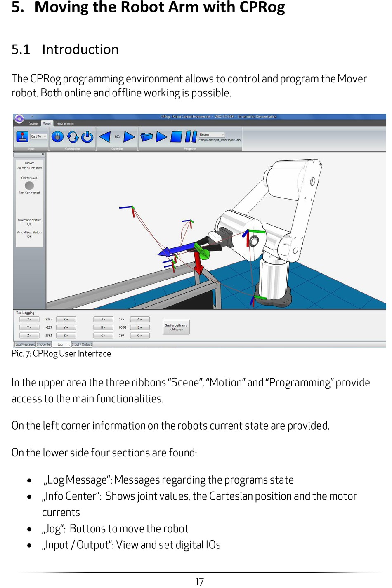Click the ExmplConveyor_TwoFingerGripp program name
The width and height of the screenshot is (392, 588).
pos(220,140)
